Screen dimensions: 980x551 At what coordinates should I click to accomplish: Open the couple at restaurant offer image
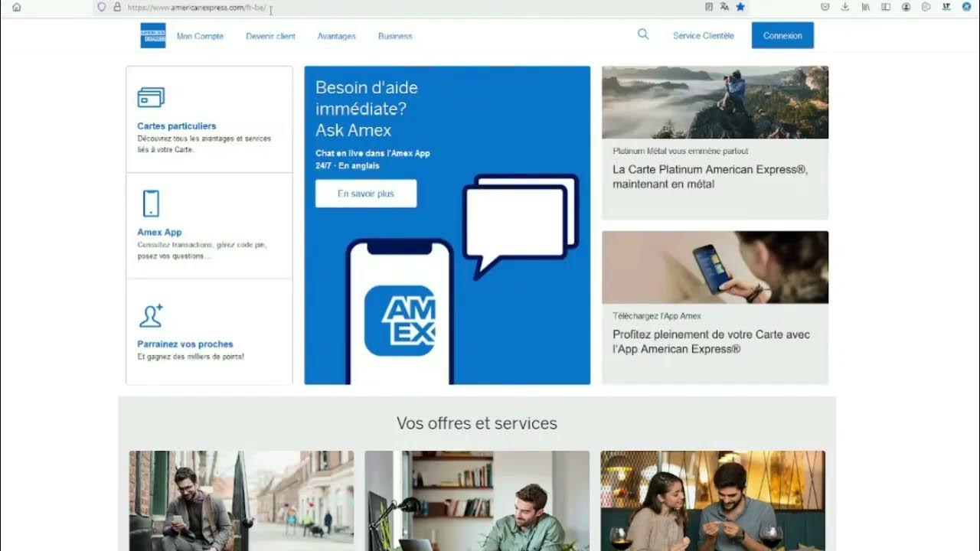click(713, 500)
